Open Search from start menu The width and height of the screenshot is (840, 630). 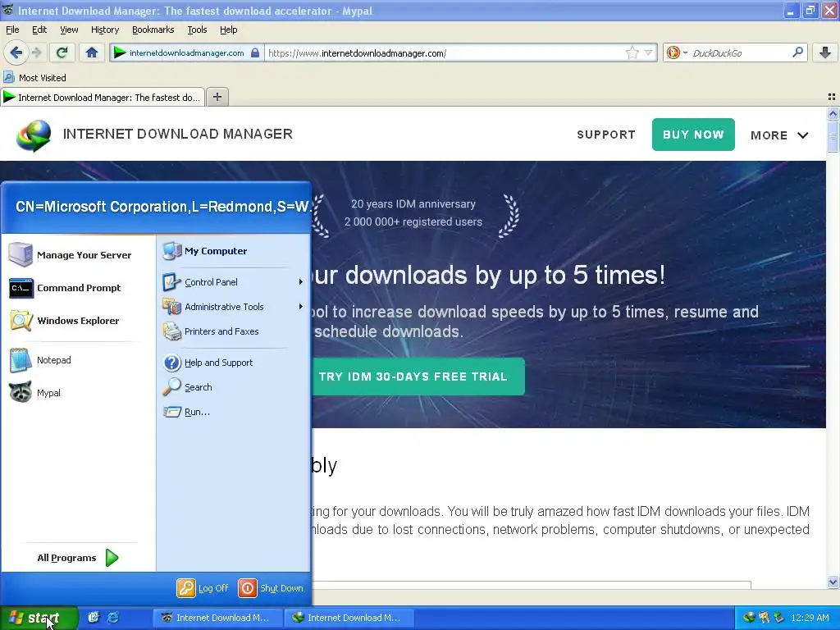point(233,387)
